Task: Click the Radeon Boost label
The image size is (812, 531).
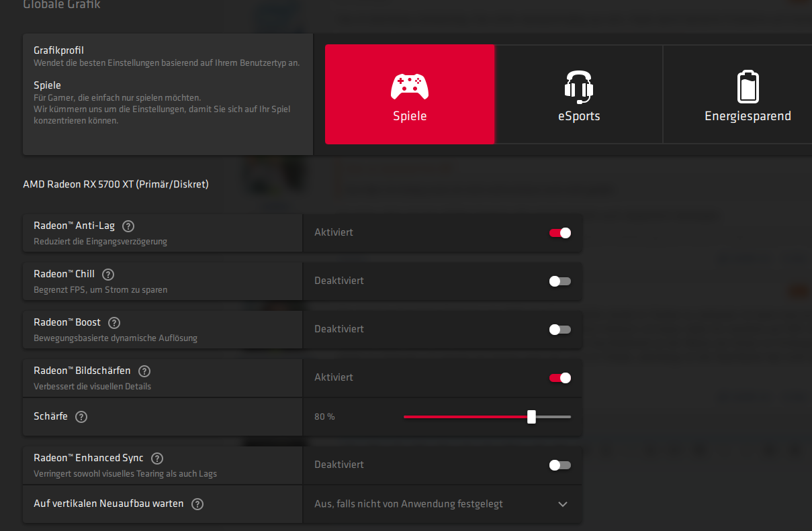Action: point(67,323)
